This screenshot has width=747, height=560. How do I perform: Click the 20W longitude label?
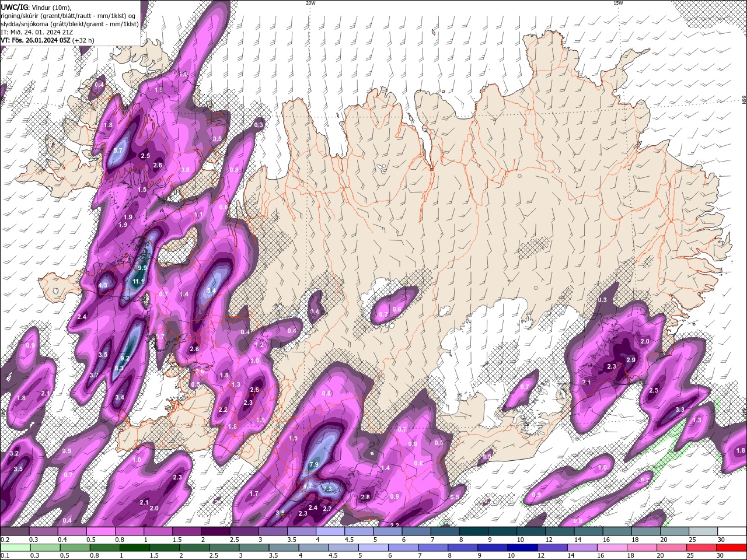click(310, 3)
